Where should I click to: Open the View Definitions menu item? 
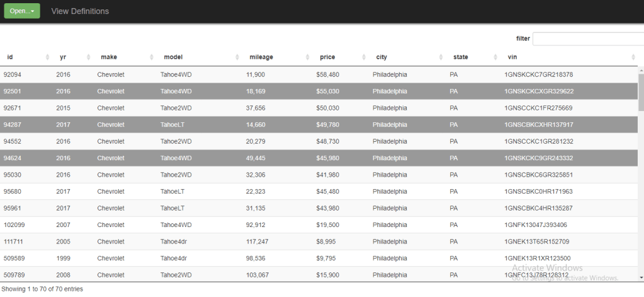[80, 11]
